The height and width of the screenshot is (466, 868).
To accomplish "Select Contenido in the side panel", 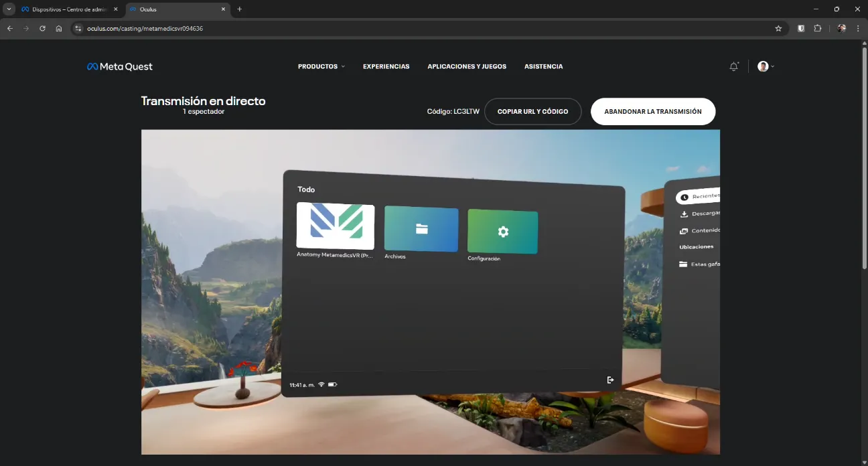I will click(x=700, y=230).
